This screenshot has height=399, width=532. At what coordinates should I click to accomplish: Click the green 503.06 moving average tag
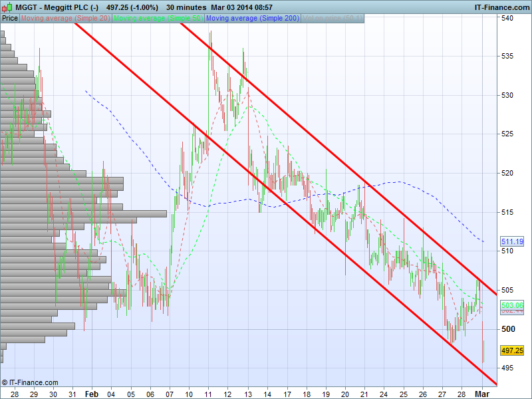coord(512,305)
